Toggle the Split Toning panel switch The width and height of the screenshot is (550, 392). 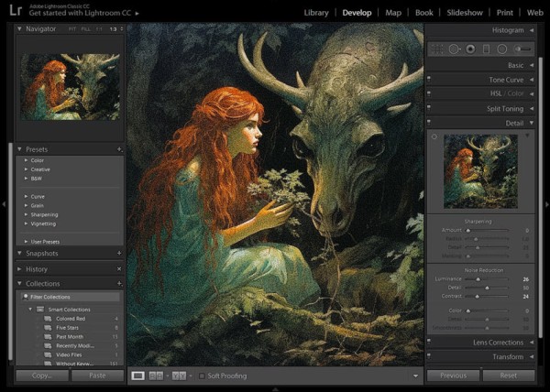(x=429, y=108)
